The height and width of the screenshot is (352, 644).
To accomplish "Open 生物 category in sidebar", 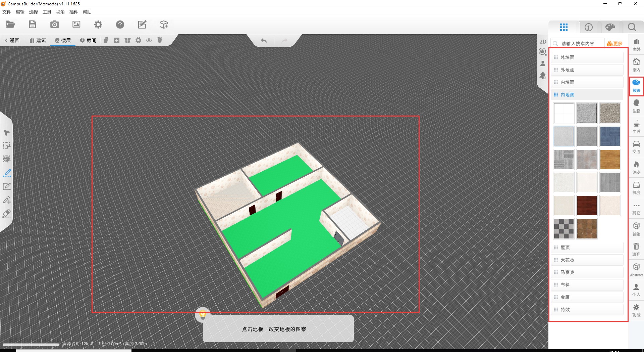I will pos(636,106).
